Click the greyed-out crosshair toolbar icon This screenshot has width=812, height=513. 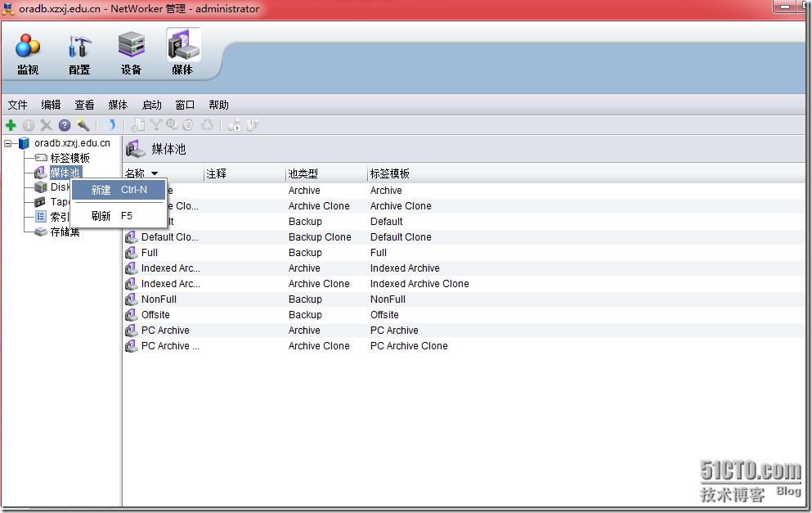(172, 124)
